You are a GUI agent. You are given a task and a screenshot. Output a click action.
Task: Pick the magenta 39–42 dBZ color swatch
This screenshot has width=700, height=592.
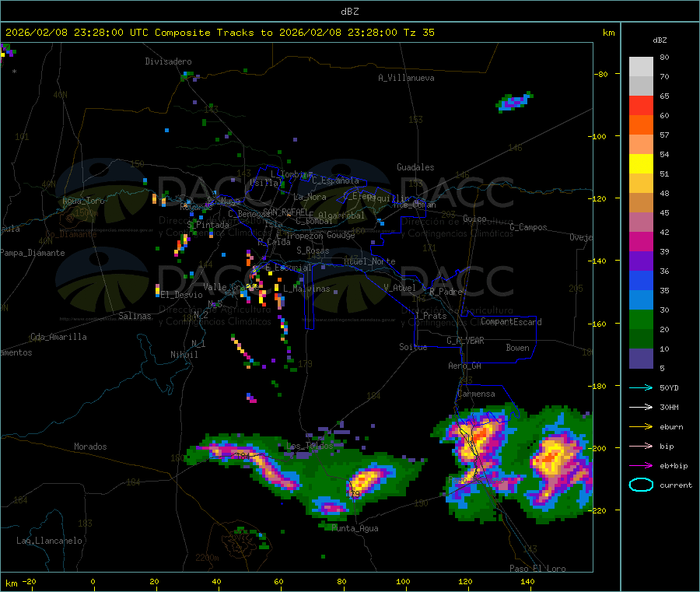tap(641, 241)
